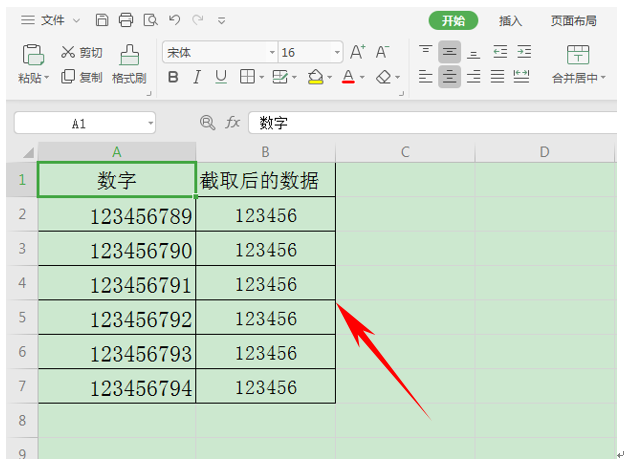626x462 pixels.
Task: Select column D header
Action: 545,152
